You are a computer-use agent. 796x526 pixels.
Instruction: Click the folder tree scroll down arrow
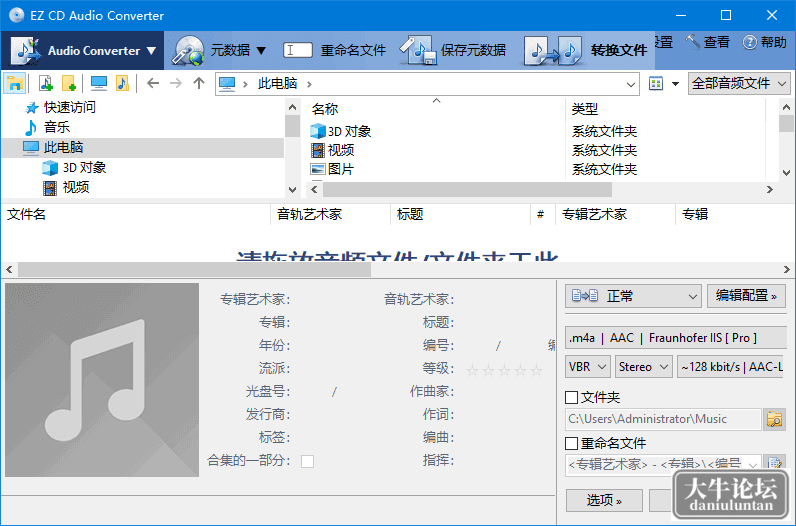292,190
